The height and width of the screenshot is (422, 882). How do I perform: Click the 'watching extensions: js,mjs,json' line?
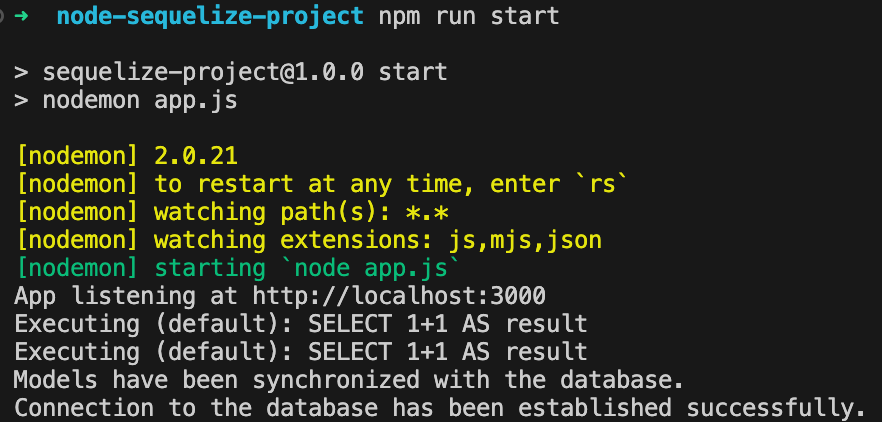point(310,240)
